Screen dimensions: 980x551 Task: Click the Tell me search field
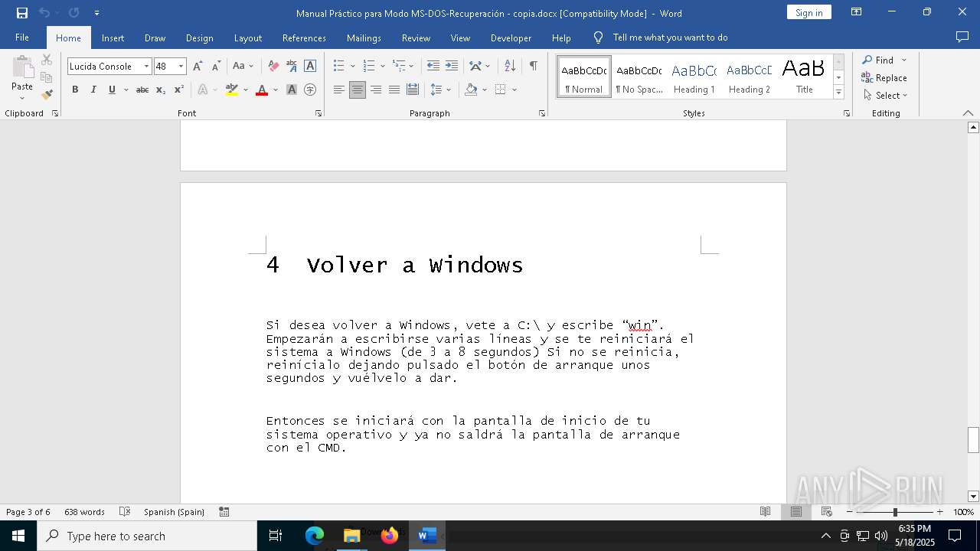pyautogui.click(x=670, y=37)
